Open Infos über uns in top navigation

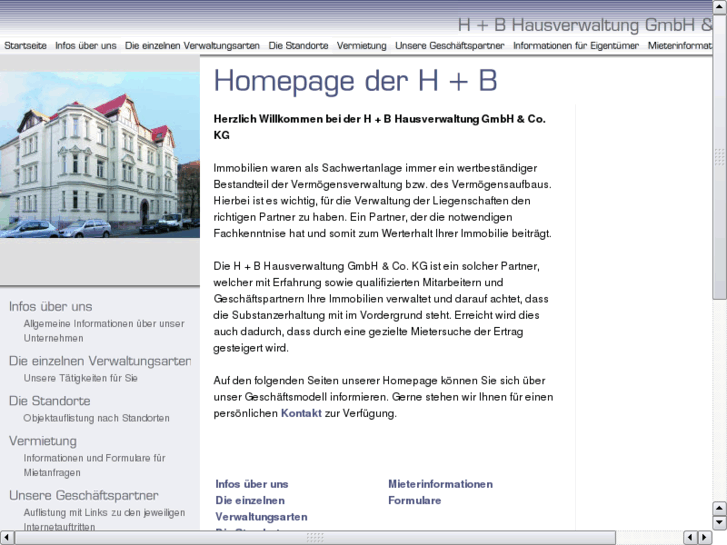click(86, 45)
